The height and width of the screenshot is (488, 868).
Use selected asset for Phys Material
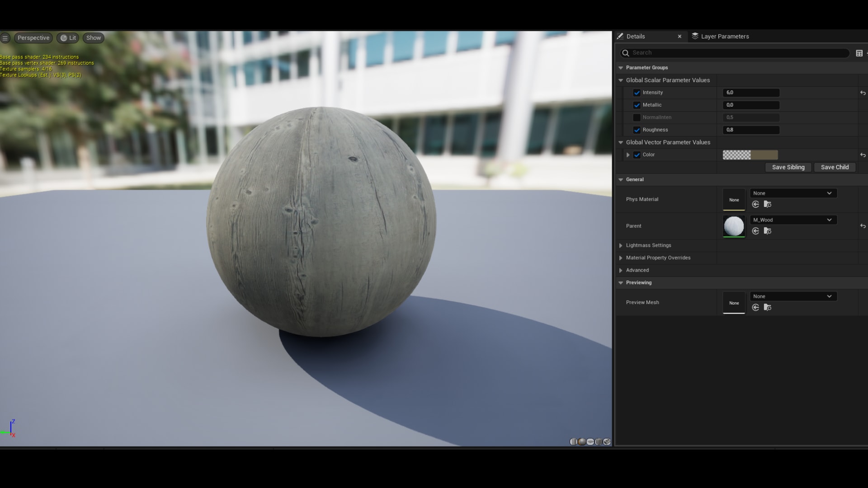pos(755,205)
